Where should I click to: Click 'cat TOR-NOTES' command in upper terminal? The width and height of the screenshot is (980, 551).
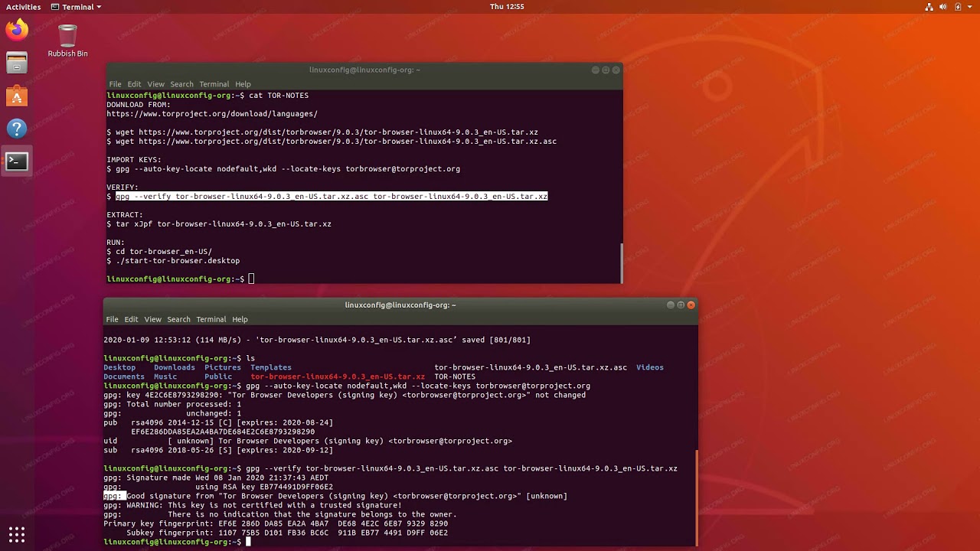pyautogui.click(x=279, y=96)
